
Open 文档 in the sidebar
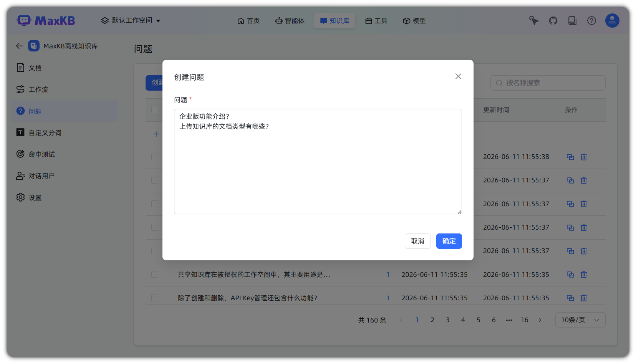[x=65, y=68]
